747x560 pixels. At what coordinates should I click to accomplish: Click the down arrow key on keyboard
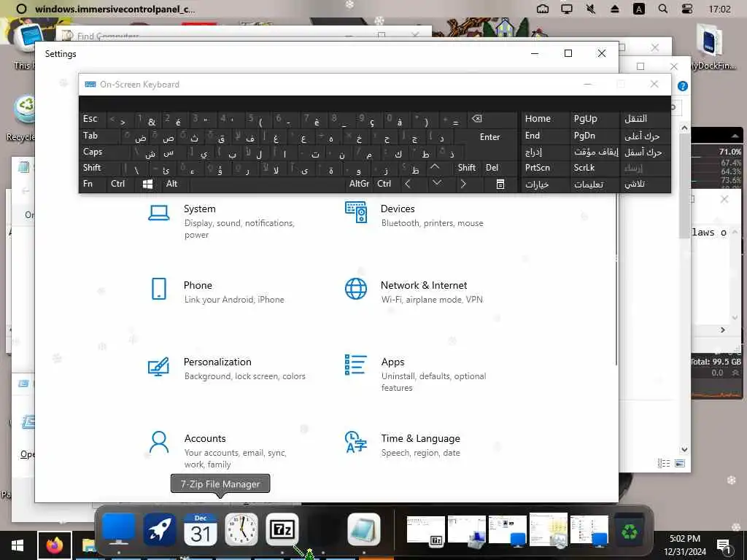click(437, 184)
